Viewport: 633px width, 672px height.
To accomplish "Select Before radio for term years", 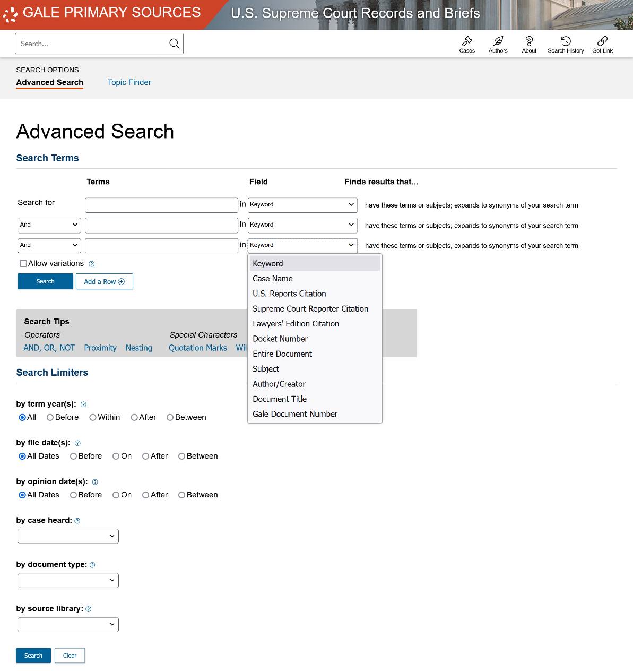I will tap(50, 417).
